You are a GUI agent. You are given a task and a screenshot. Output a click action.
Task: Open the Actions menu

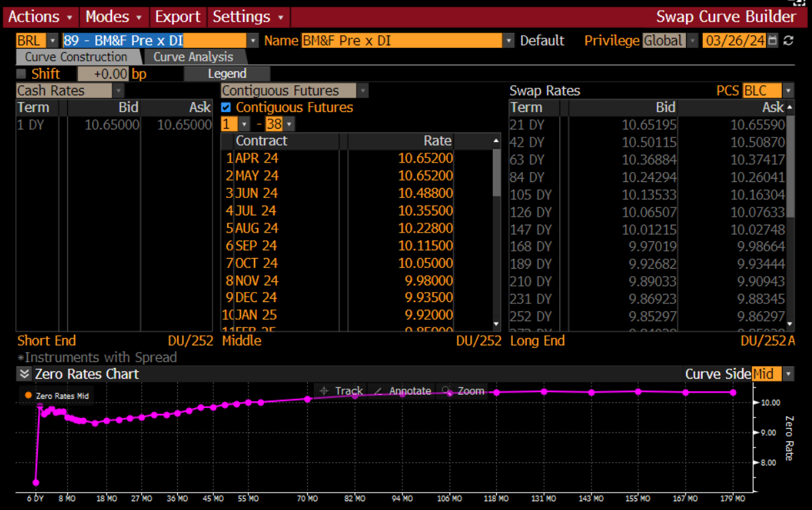click(40, 17)
